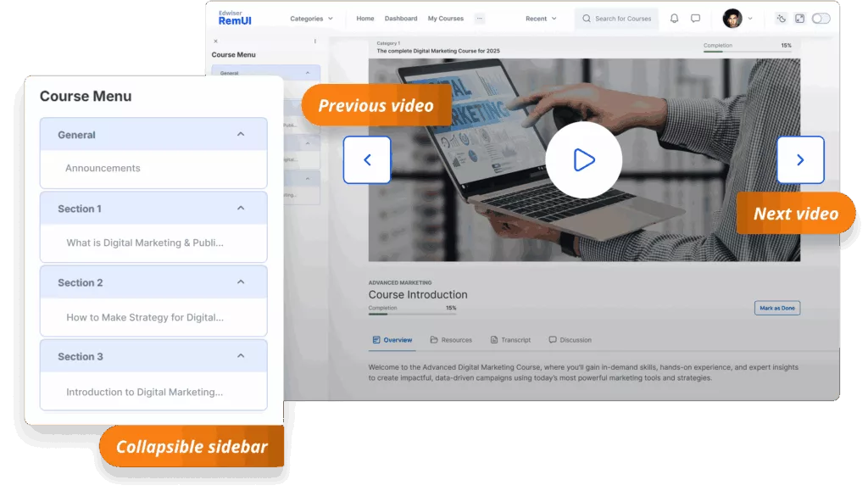The height and width of the screenshot is (491, 868).
Task: Open the Announcements item in Course Menu
Action: point(103,168)
